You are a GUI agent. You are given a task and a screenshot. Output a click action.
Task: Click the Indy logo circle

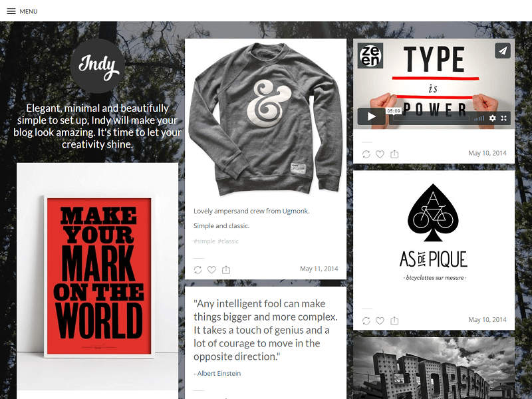(x=98, y=66)
